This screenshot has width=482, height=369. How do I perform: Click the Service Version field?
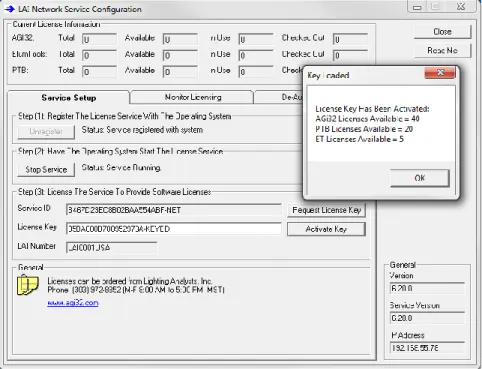427,318
